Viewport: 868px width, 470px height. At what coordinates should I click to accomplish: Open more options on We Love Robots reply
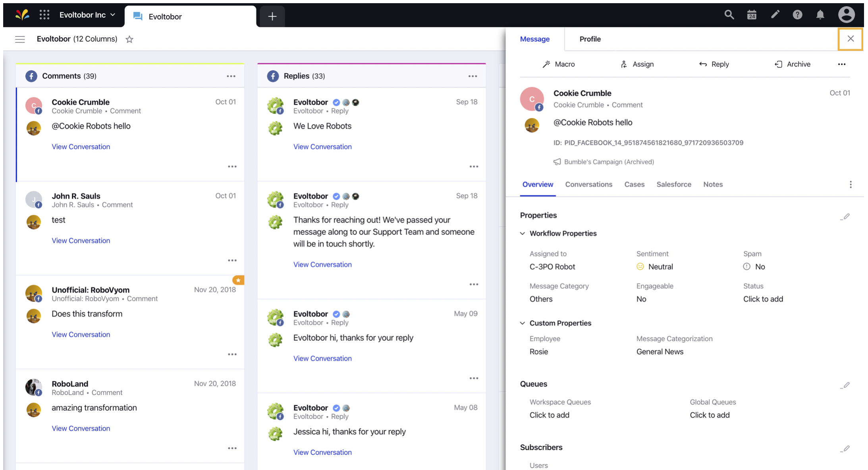click(474, 166)
